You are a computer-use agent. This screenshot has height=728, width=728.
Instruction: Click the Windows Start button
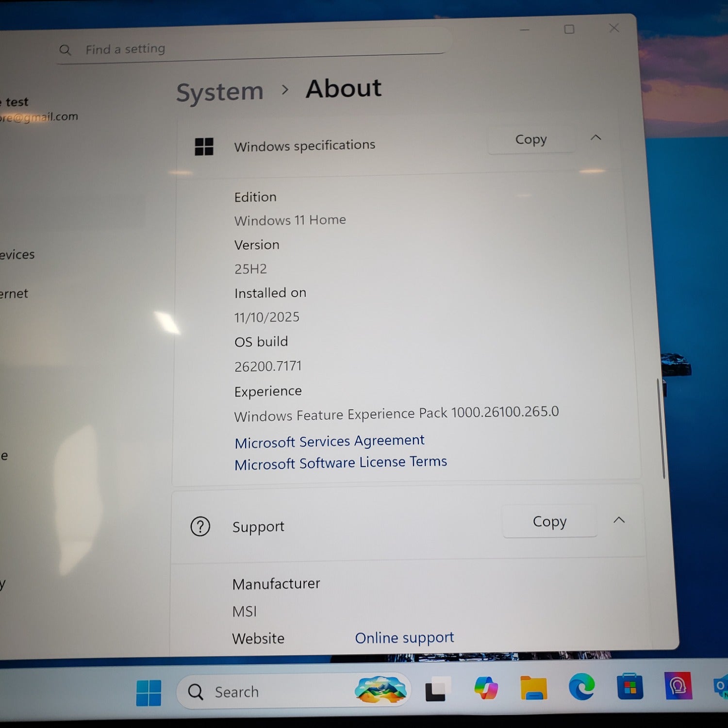[x=149, y=693]
